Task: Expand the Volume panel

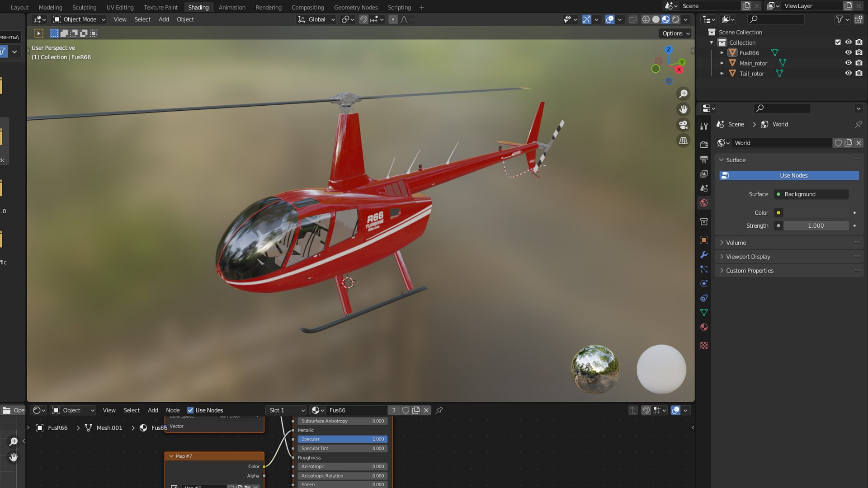Action: pyautogui.click(x=789, y=243)
